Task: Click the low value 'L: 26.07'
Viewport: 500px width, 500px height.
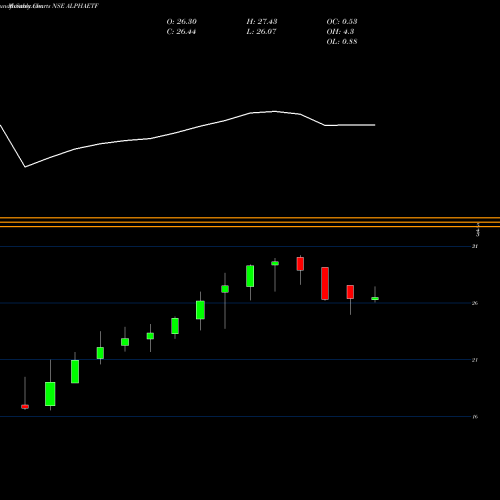Action: (x=261, y=32)
